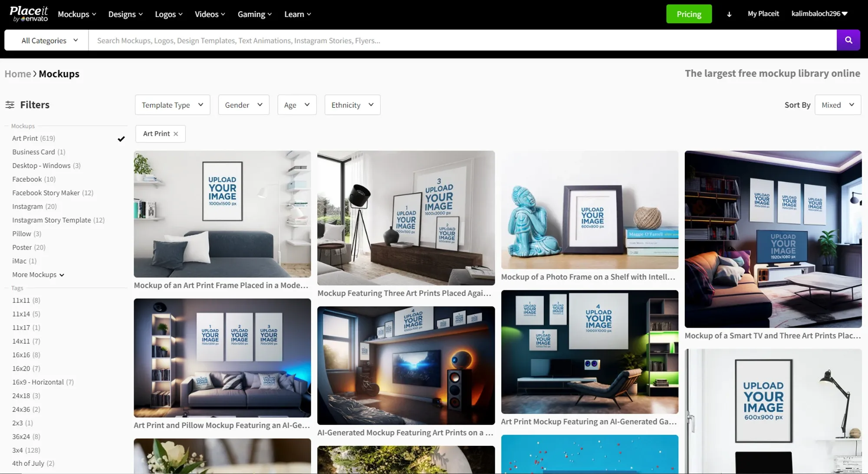Select Facebook filter
868x474 pixels.
click(34, 179)
